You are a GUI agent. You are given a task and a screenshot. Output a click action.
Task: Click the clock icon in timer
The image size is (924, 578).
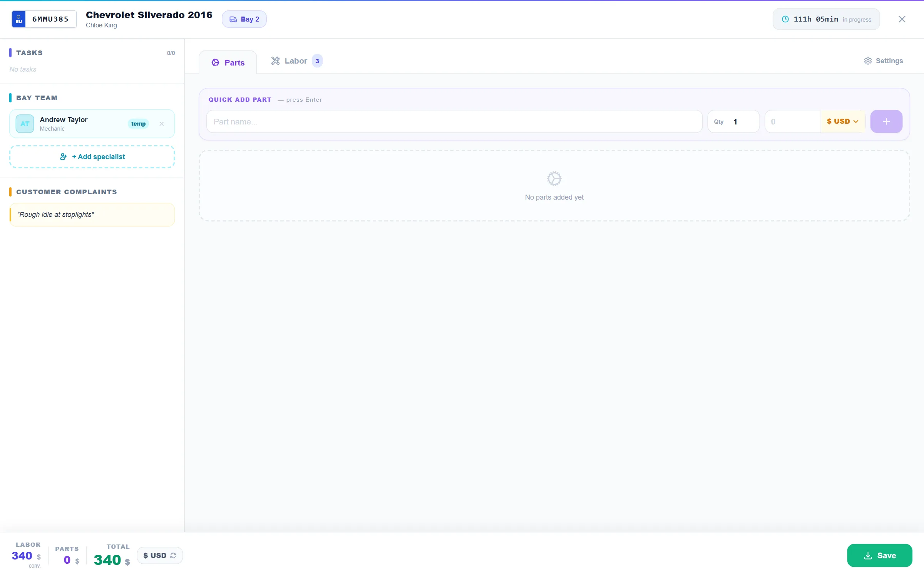785,19
